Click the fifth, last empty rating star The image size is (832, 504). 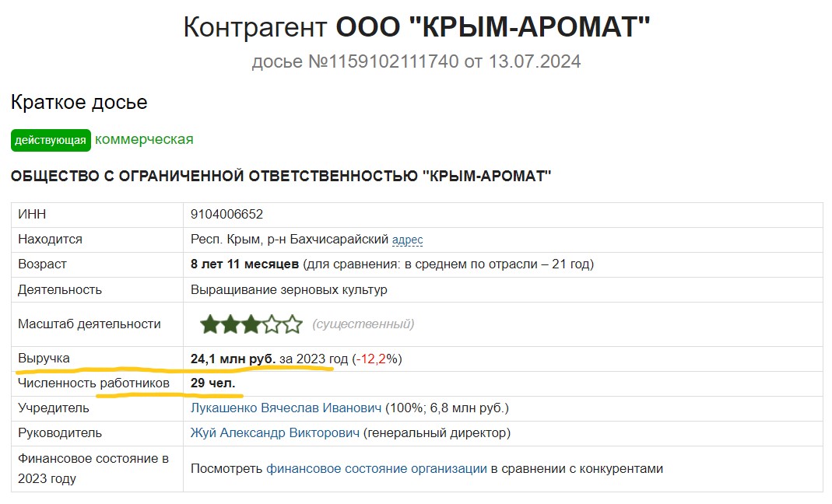[x=292, y=324]
